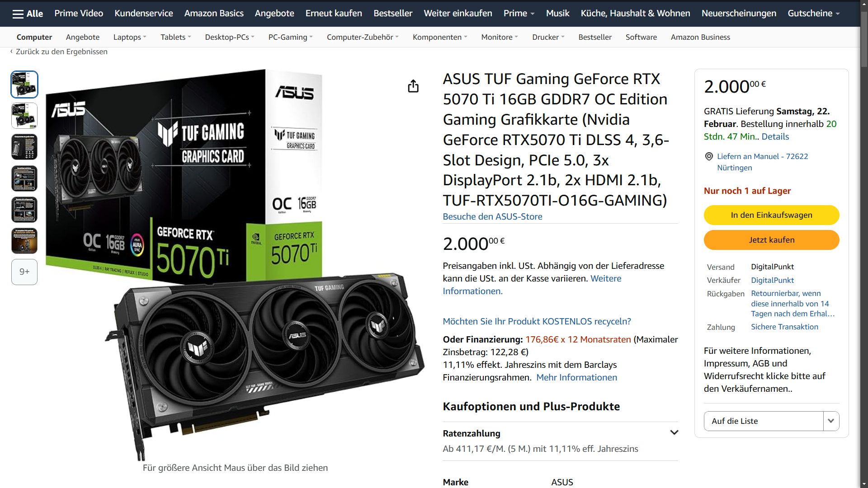Select the first product thumbnail
Screen dimensions: 868x488
[x=24, y=84]
